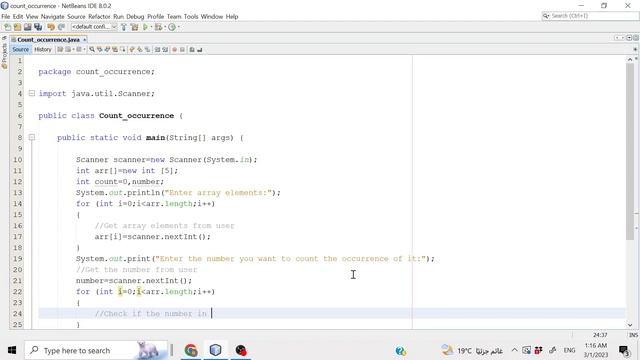Show opened documents list dropdown
The height and width of the screenshot is (360, 640).
[x=629, y=38]
